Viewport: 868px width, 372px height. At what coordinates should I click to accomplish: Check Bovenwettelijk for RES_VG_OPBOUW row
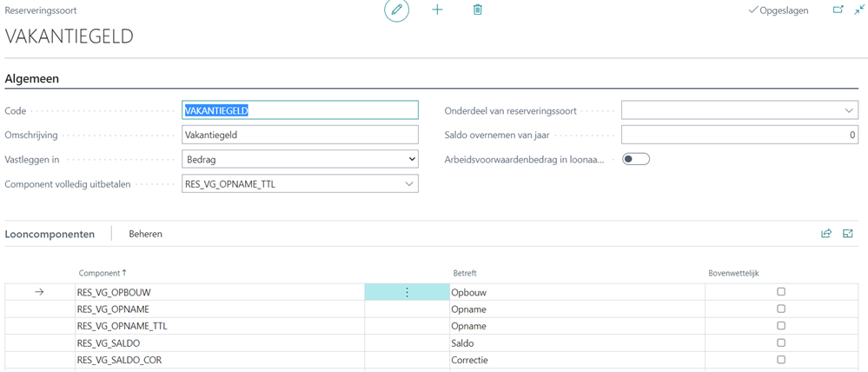781,292
